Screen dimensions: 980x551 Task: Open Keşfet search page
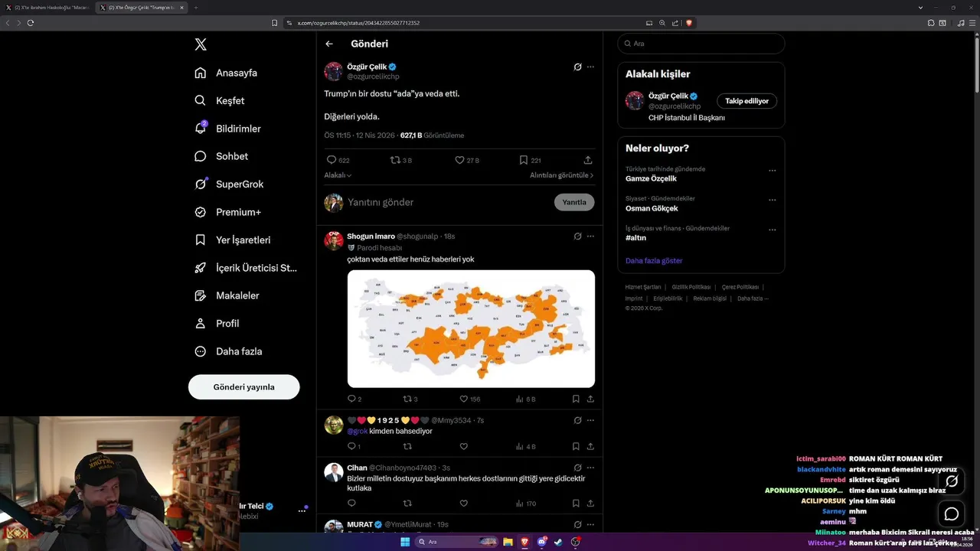(220, 100)
